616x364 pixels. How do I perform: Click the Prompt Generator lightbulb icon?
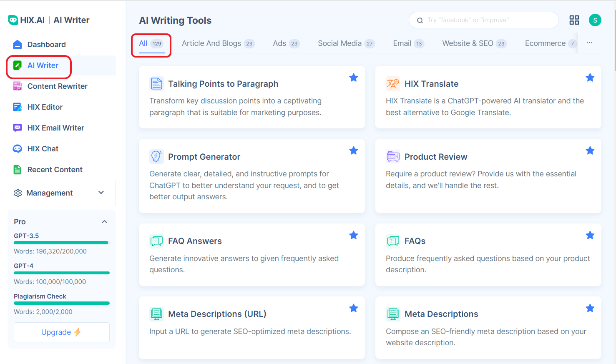coord(156,157)
